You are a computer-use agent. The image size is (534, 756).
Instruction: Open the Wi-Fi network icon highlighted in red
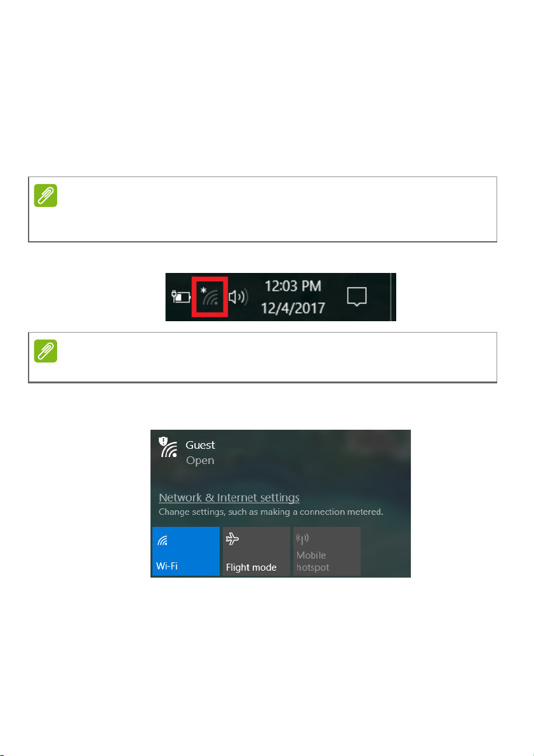pyautogui.click(x=210, y=297)
